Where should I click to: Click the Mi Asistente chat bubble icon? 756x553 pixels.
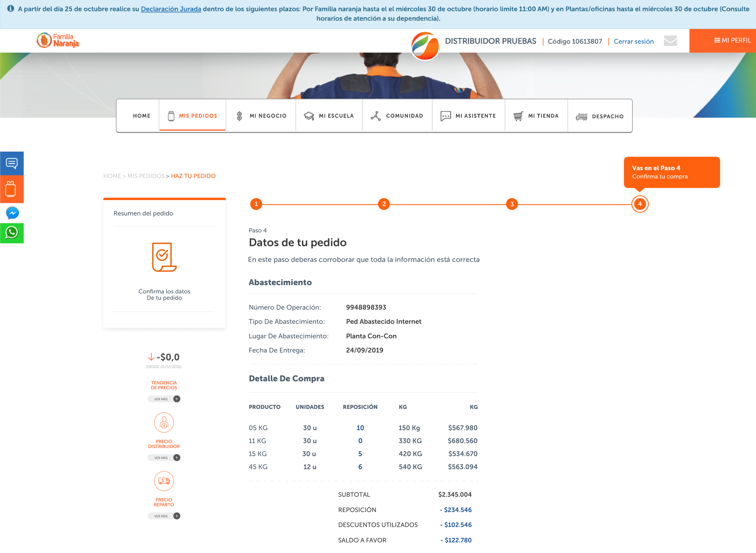(x=446, y=116)
